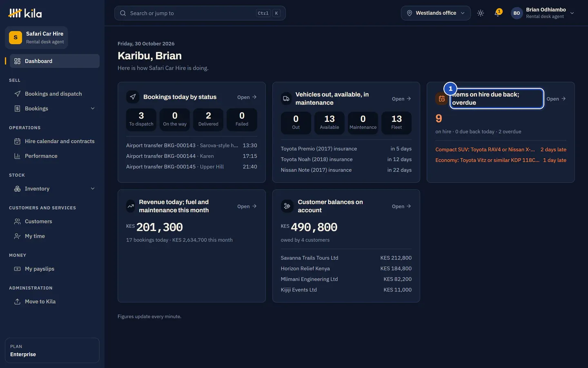Click the Bookings today card arrow icon
The width and height of the screenshot is (588, 368).
[x=133, y=97]
